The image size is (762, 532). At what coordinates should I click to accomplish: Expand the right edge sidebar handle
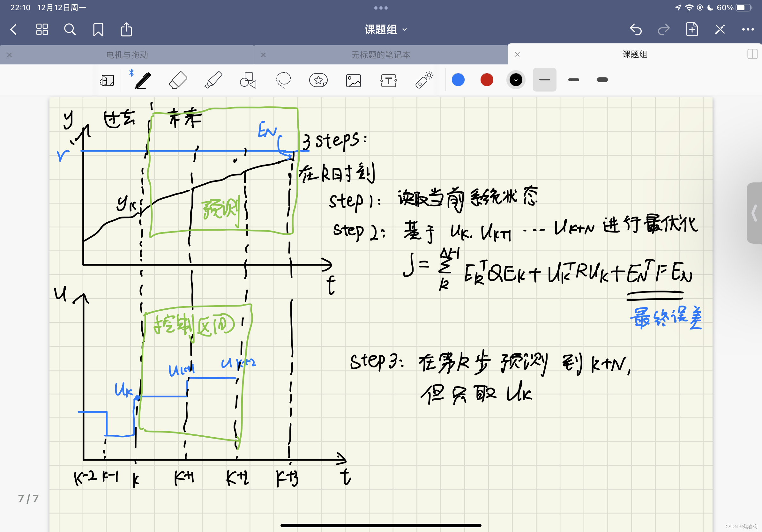[754, 213]
